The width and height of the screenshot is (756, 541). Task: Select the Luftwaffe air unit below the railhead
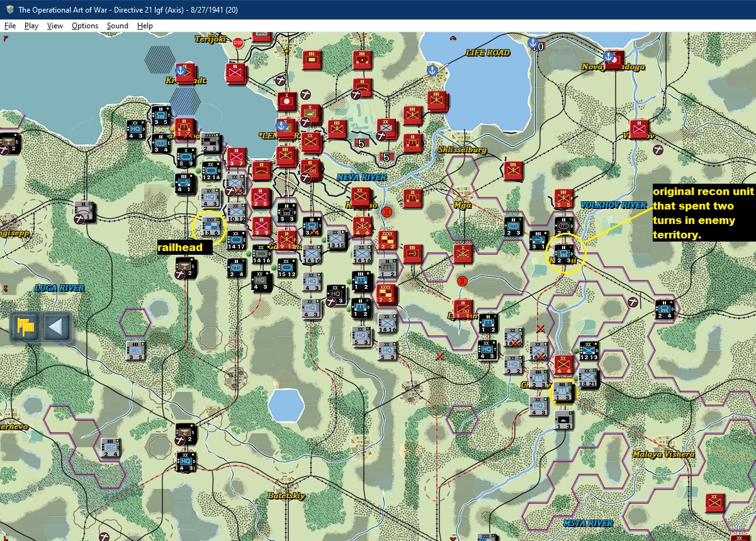coord(187,267)
